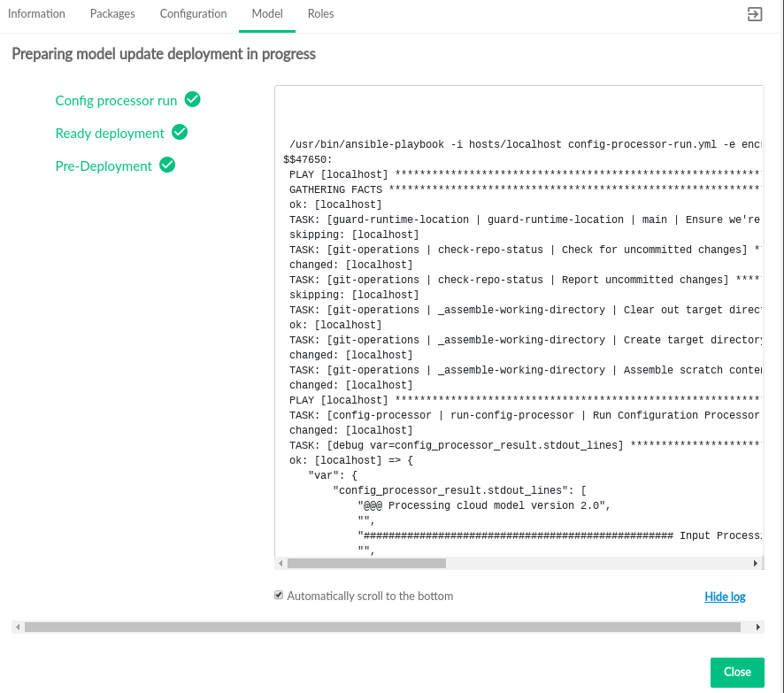Click the Ready deployment green checkmark icon
Screen dimensions: 784x693
[x=180, y=132]
